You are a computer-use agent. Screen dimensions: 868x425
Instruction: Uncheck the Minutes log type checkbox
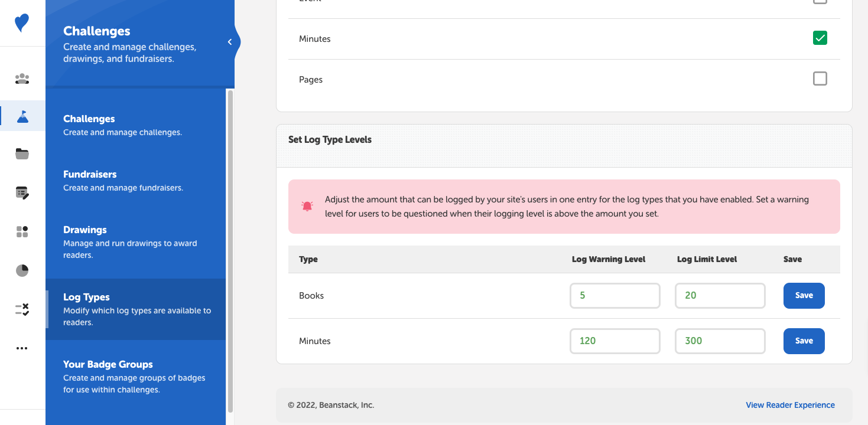tap(820, 37)
